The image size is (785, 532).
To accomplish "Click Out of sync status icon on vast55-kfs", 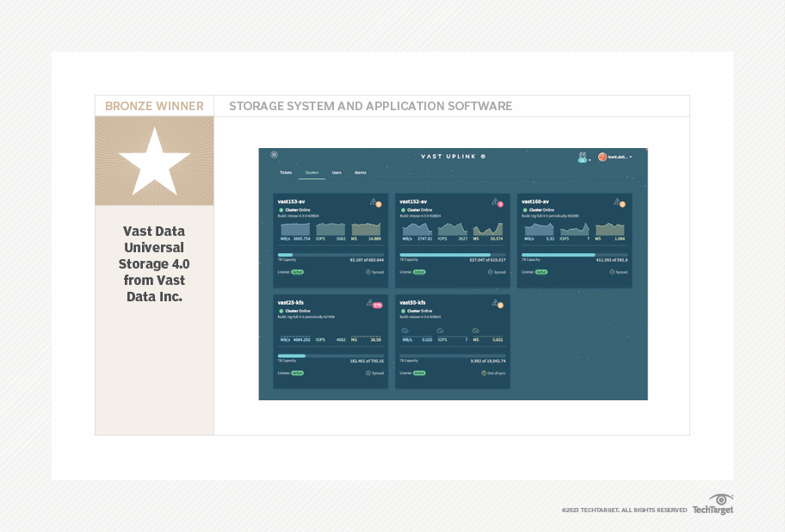I will point(485,373).
